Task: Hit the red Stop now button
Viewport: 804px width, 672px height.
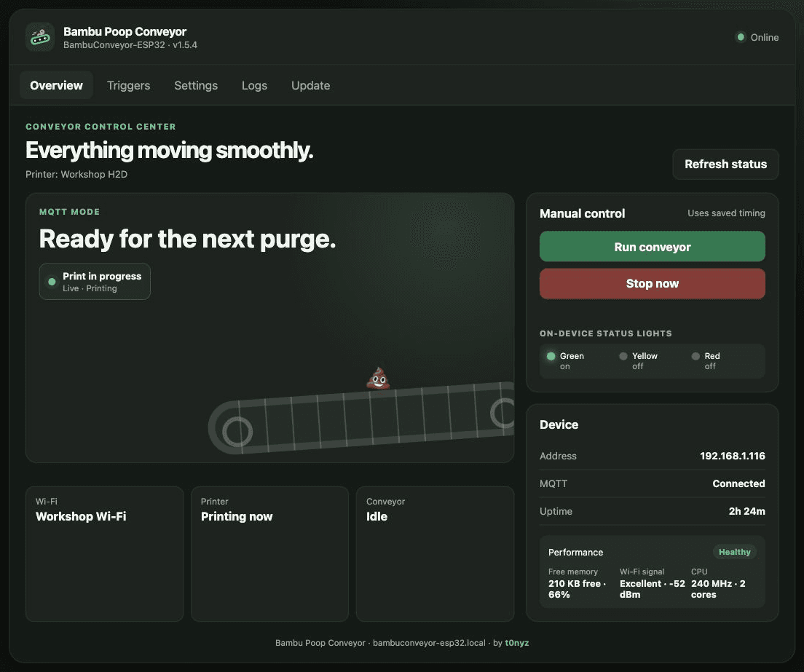Action: tap(653, 283)
